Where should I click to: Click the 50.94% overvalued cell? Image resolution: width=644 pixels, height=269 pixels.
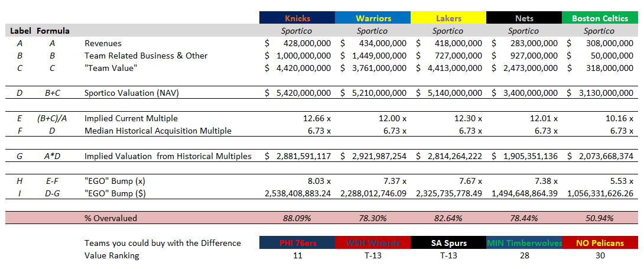click(599, 218)
